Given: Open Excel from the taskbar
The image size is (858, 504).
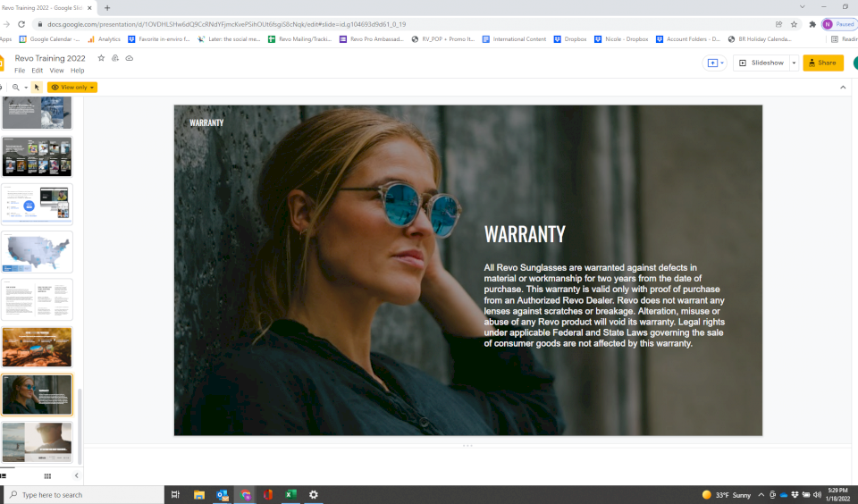Looking at the screenshot, I should pyautogui.click(x=290, y=494).
